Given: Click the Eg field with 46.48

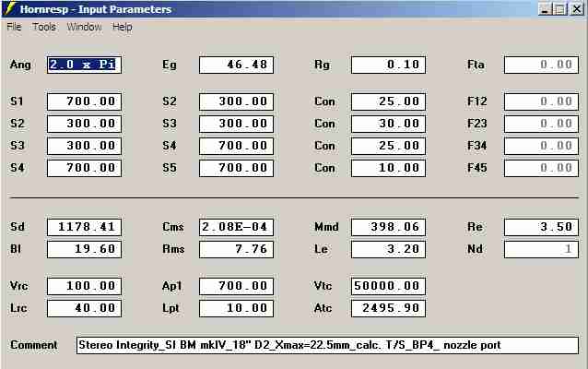Looking at the screenshot, I should pos(236,65).
